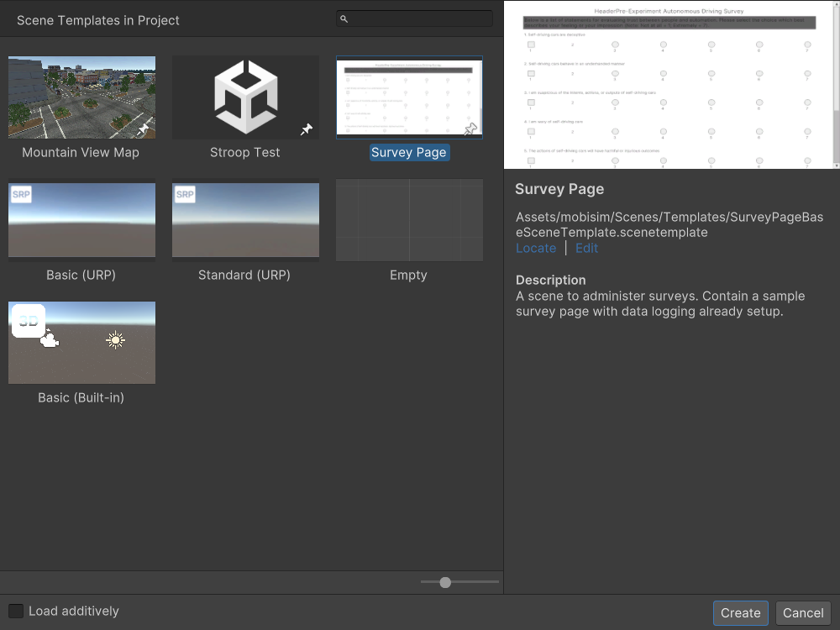Select the Survey Page template thumbnail
Viewport: 840px width, 630px height.
409,97
